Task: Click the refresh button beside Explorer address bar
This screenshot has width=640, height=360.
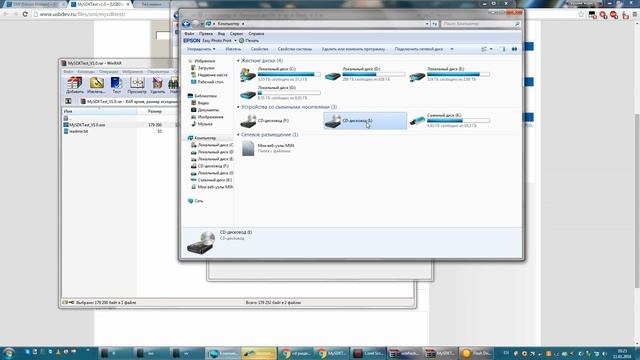Action: pyautogui.click(x=435, y=24)
